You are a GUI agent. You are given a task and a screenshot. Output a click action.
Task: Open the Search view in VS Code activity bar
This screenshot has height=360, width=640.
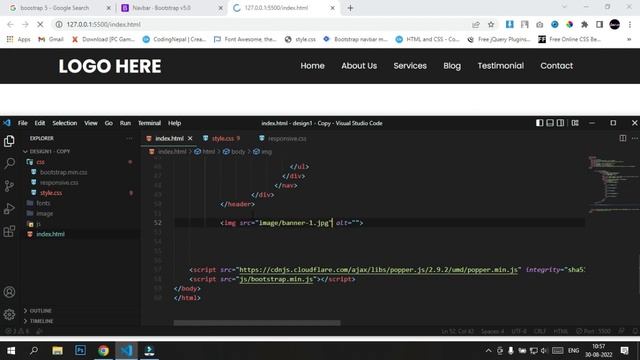[x=9, y=164]
